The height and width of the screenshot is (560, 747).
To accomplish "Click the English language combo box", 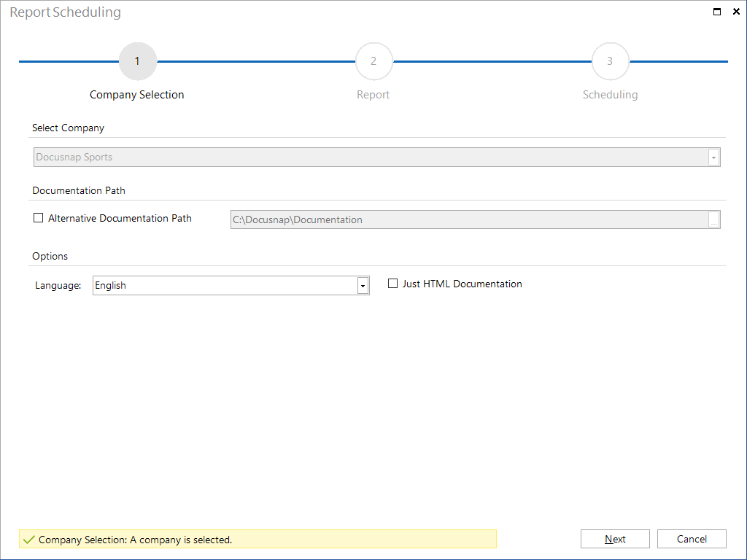I will 231,286.
